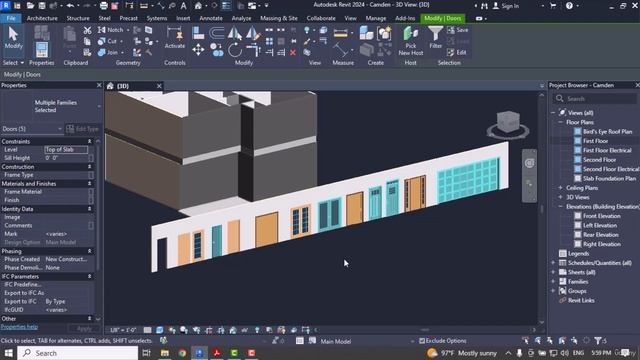Screen dimensions: 640x360
Task: Expand the Sheets (all) node
Action: coord(553,272)
